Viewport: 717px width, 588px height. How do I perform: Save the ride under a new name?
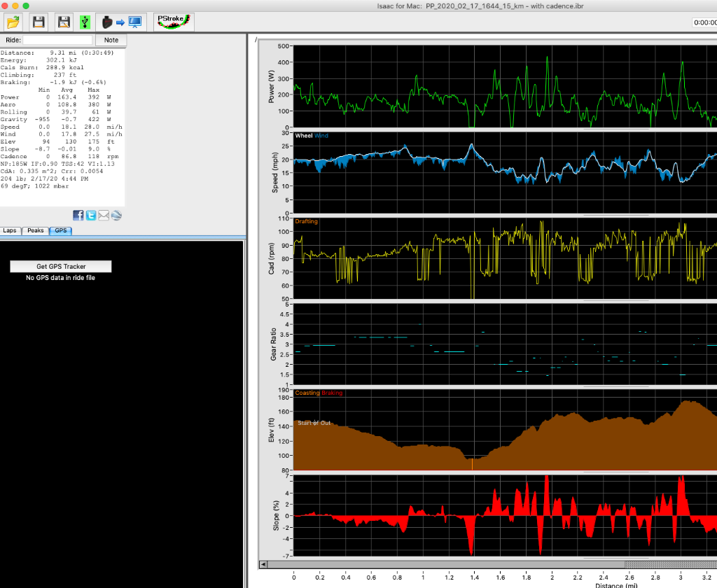[x=63, y=22]
